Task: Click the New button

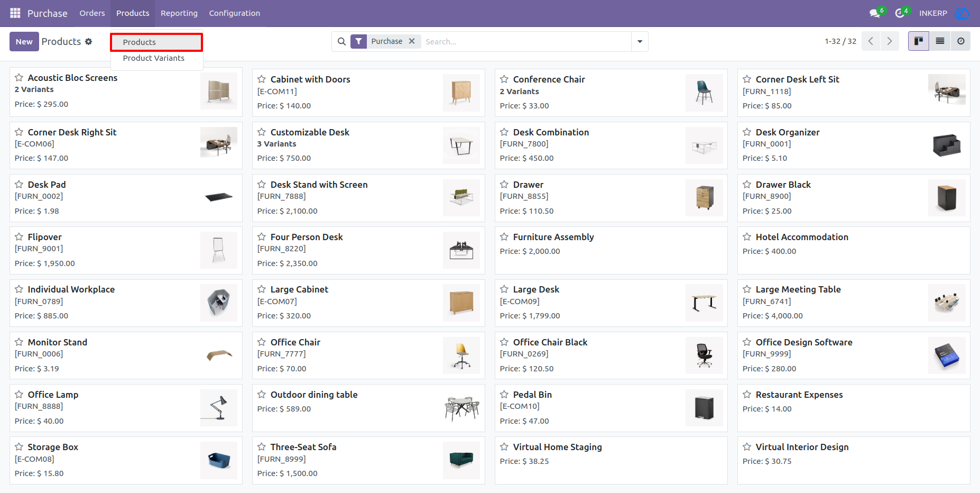Action: point(24,41)
